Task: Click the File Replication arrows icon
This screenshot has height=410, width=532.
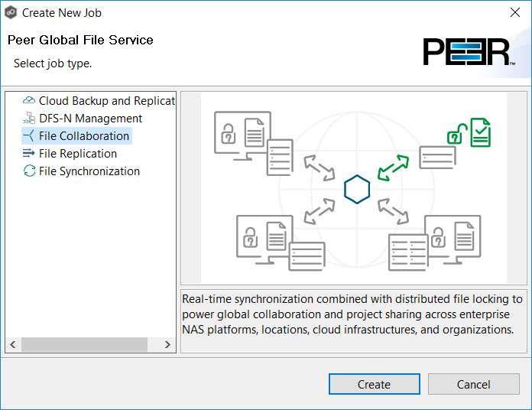Action: click(29, 154)
